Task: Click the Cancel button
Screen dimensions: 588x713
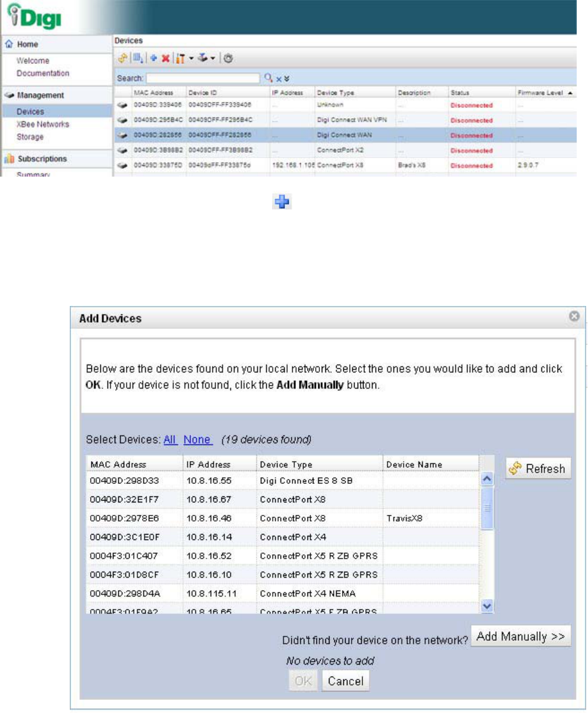Action: pyautogui.click(x=346, y=681)
